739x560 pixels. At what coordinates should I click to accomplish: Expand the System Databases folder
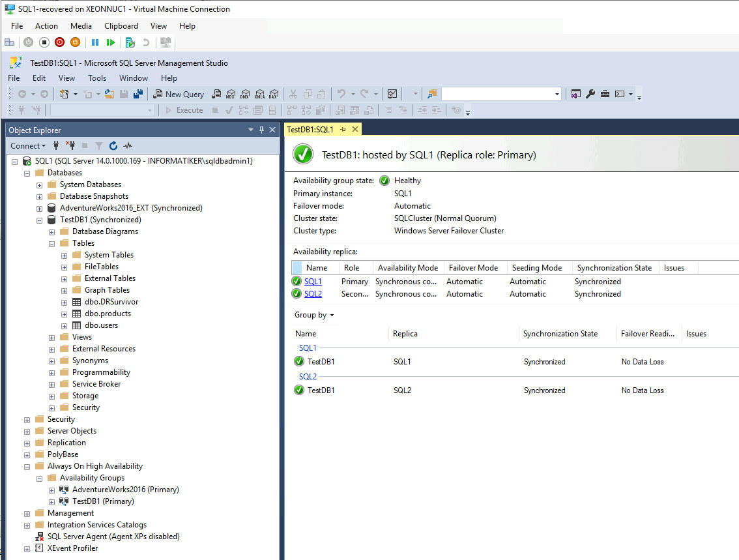(x=40, y=185)
